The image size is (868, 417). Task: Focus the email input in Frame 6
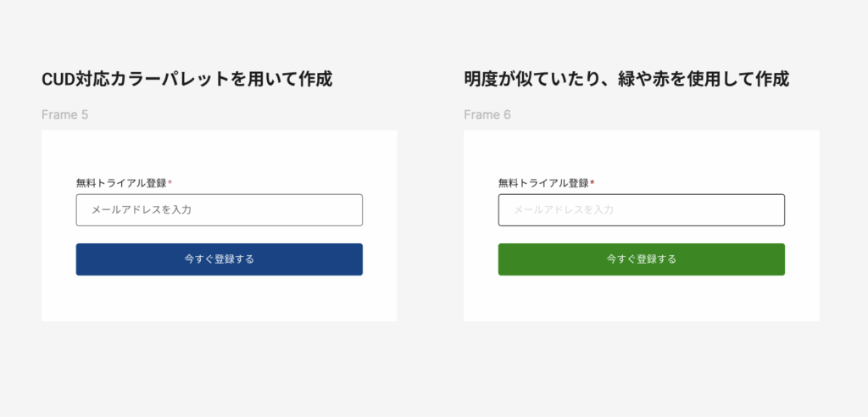642,210
